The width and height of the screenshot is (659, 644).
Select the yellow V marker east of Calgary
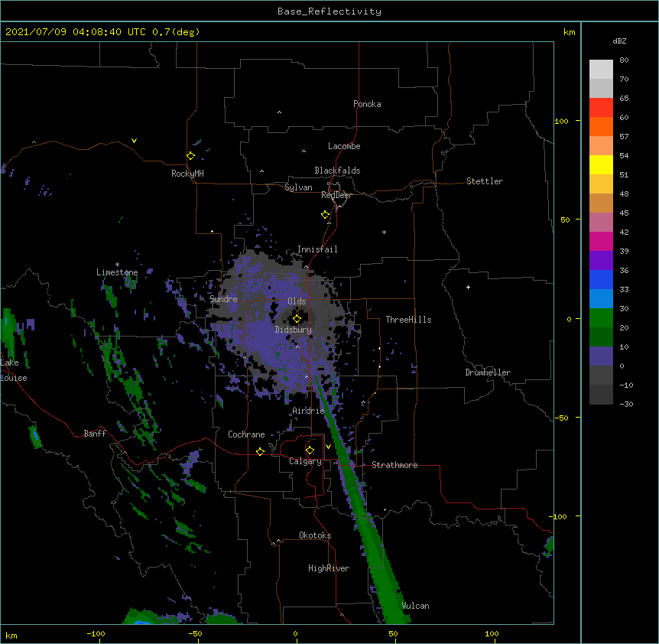click(328, 447)
